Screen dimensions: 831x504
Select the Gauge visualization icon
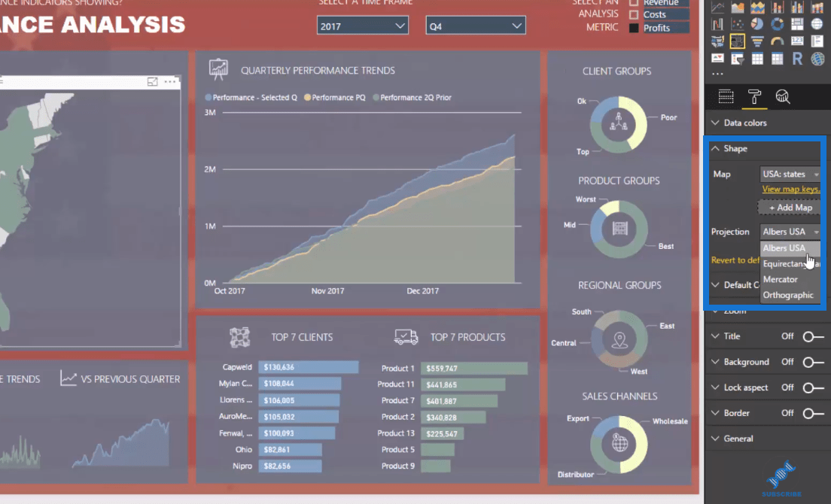(778, 41)
